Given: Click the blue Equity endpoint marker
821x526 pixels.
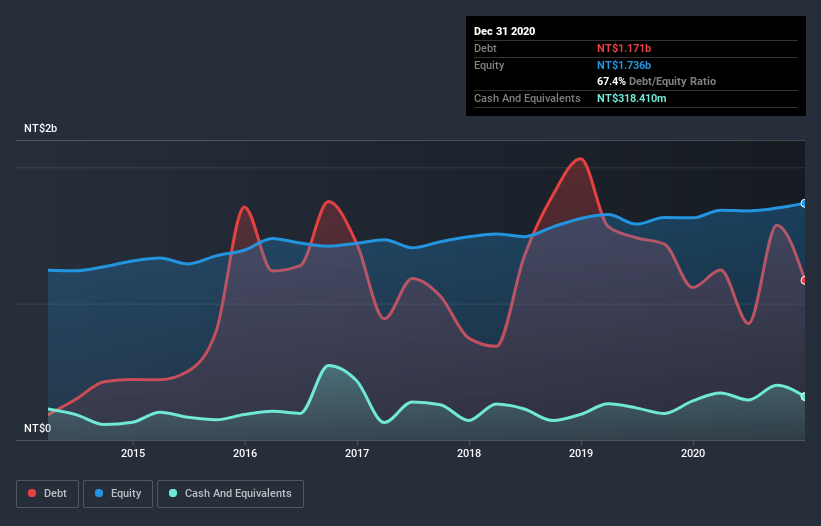Looking at the screenshot, I should (804, 204).
